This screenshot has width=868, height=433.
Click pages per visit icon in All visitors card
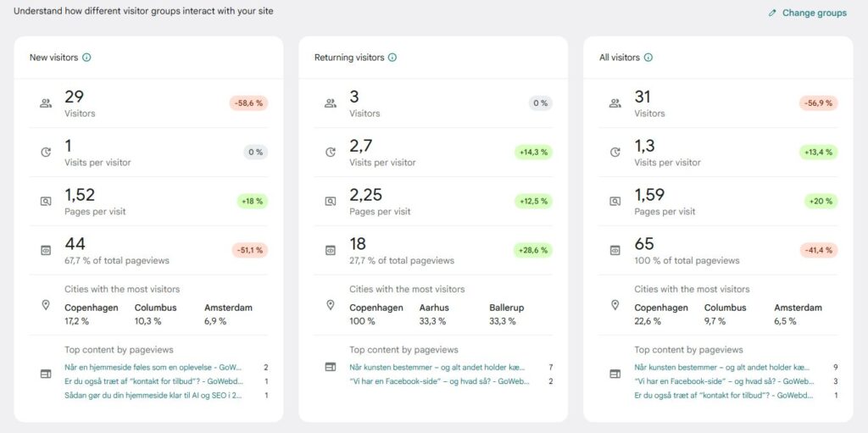pyautogui.click(x=615, y=202)
